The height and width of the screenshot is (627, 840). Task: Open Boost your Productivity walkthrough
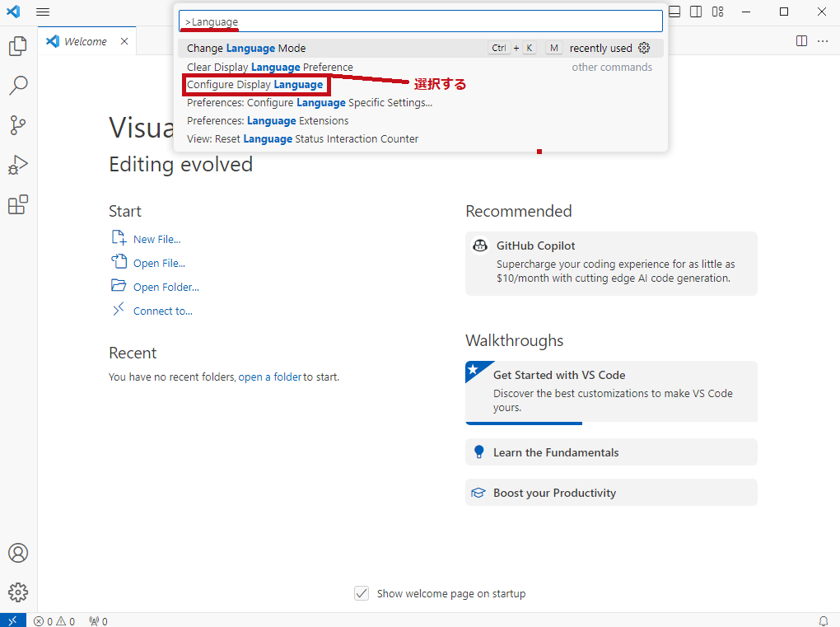tap(611, 492)
